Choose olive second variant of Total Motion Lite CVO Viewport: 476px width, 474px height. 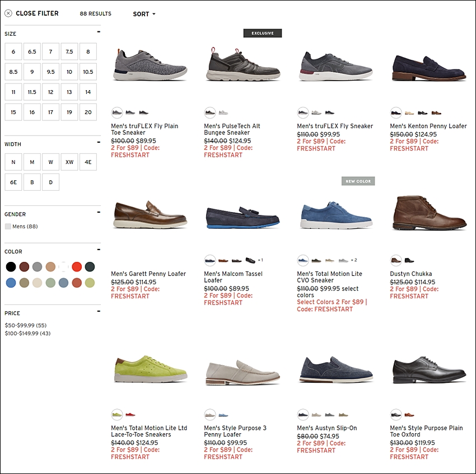click(316, 260)
